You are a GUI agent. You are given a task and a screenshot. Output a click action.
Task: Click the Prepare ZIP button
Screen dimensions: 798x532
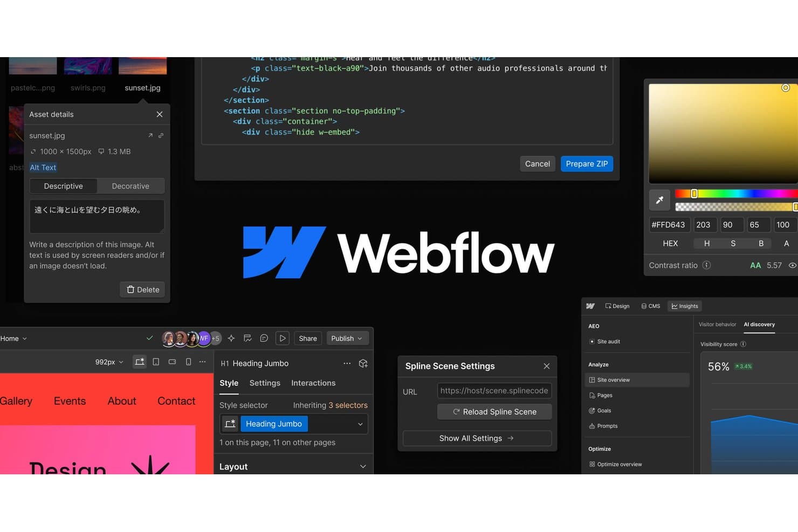coord(587,164)
